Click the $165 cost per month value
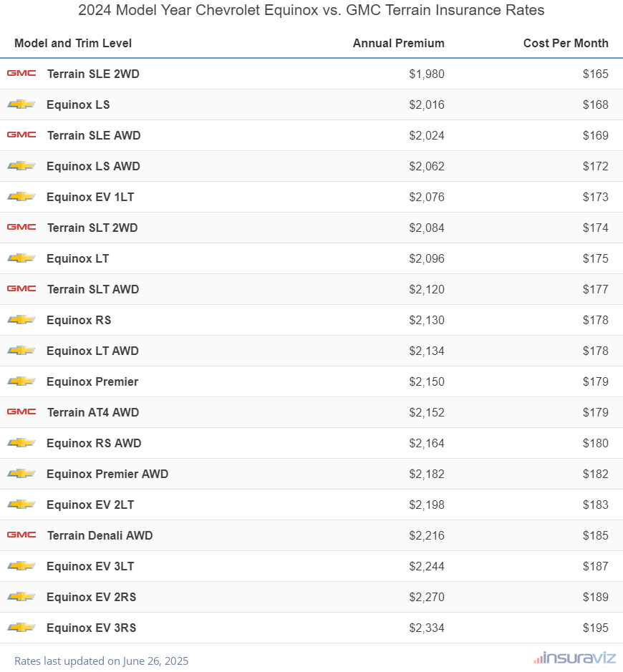 596,74
